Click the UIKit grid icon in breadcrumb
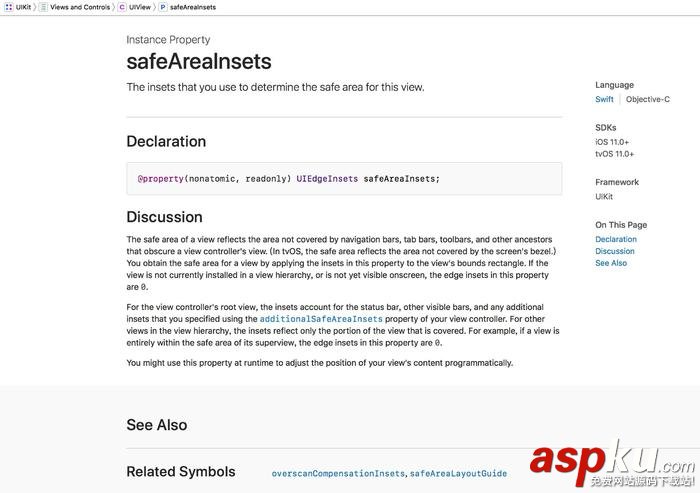 [8, 7]
